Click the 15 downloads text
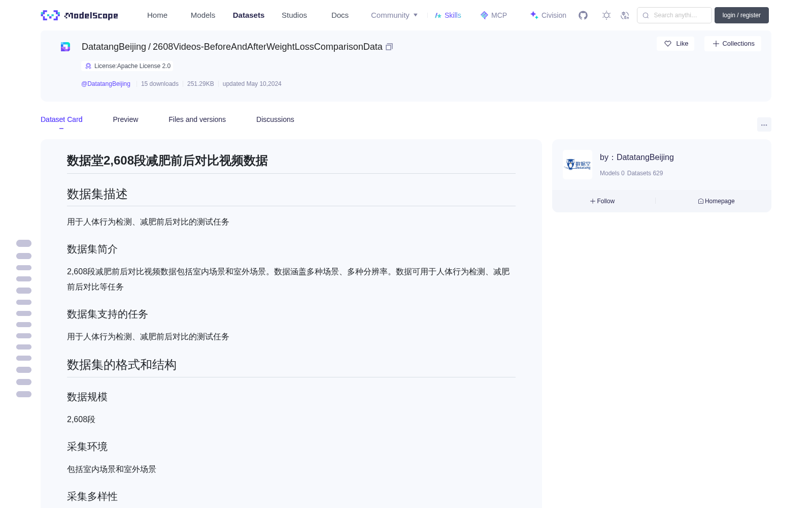Screen dimensions: 812x508 tap(160, 84)
